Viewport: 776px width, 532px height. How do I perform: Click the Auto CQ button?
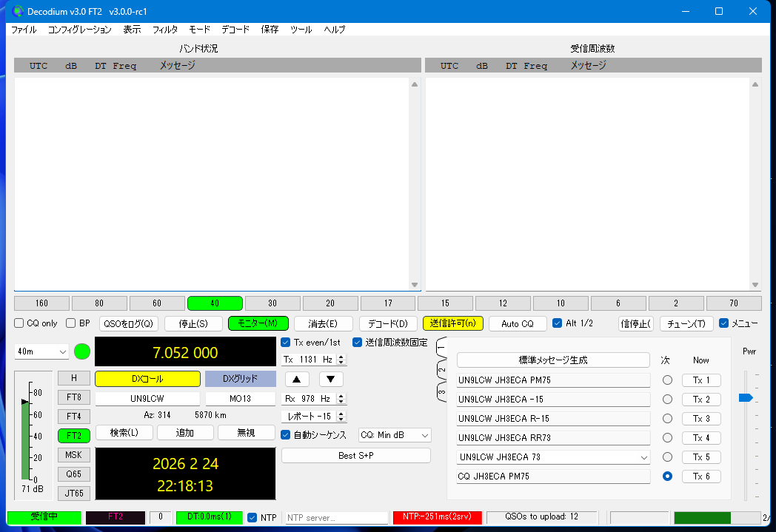click(x=517, y=323)
